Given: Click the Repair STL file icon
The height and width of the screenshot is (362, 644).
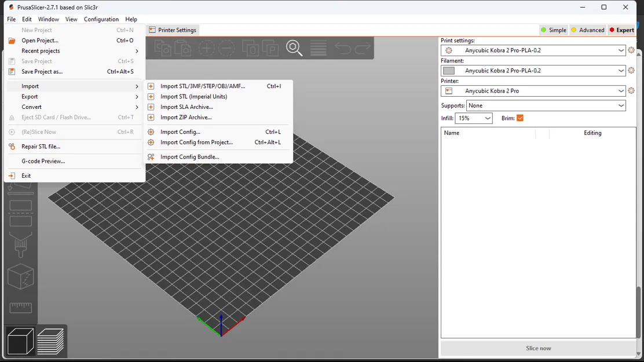Looking at the screenshot, I should pyautogui.click(x=12, y=147).
